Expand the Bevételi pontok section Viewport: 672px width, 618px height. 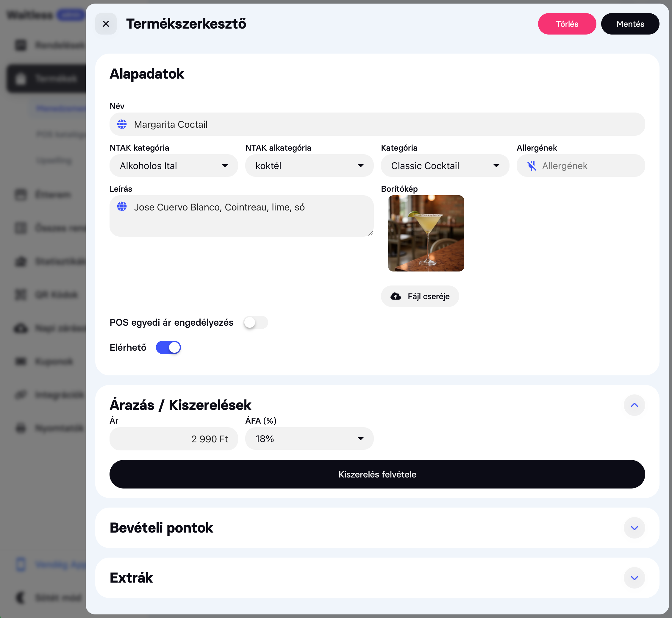pyautogui.click(x=634, y=528)
